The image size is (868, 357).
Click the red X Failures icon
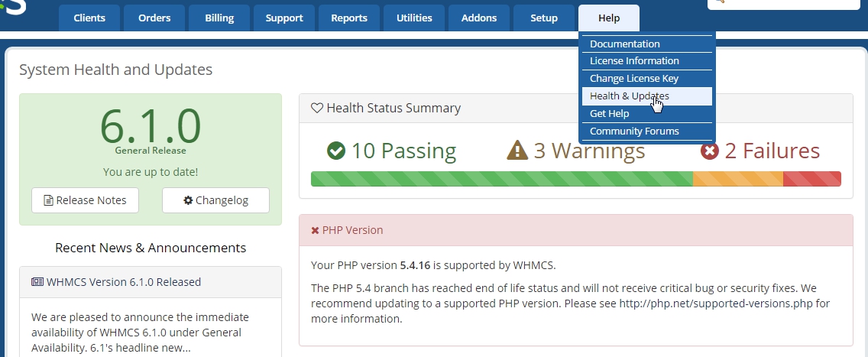tap(710, 151)
